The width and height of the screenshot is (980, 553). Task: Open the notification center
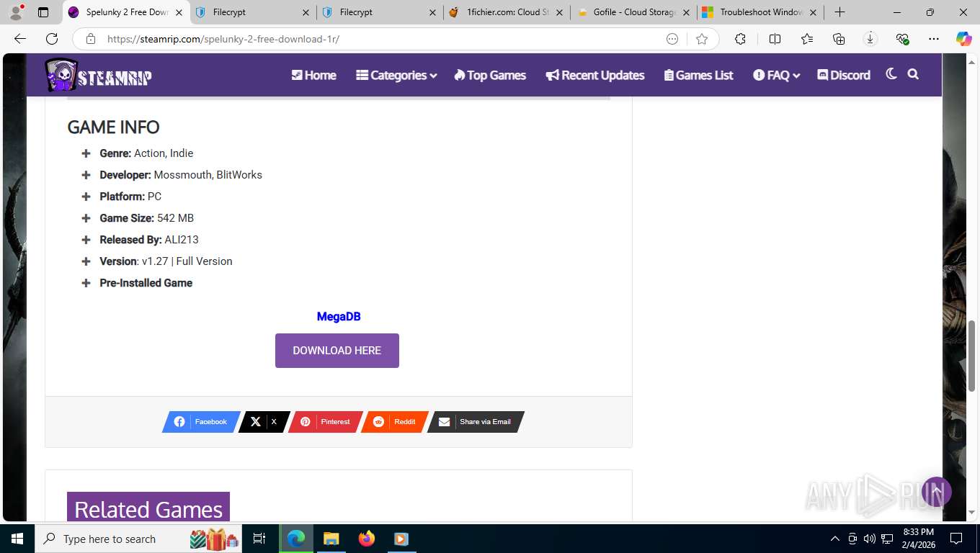pyautogui.click(x=956, y=539)
